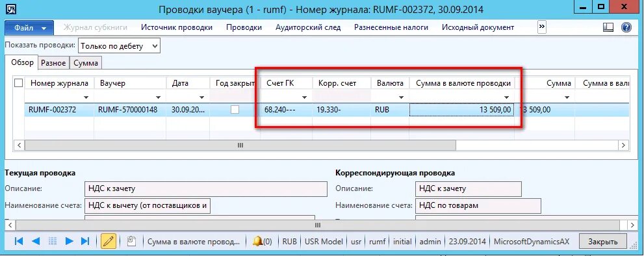The width and height of the screenshot is (644, 256).
Task: Select the account cell 68.240---
Action: point(286,110)
